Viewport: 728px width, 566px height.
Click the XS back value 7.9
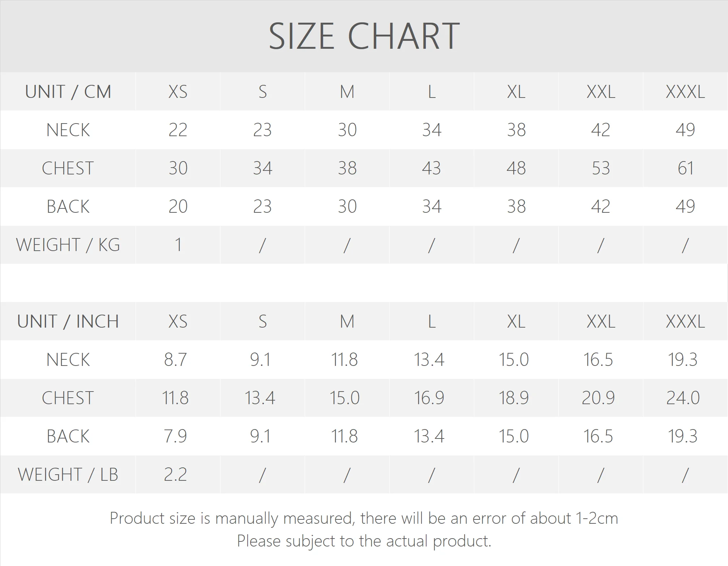point(176,436)
